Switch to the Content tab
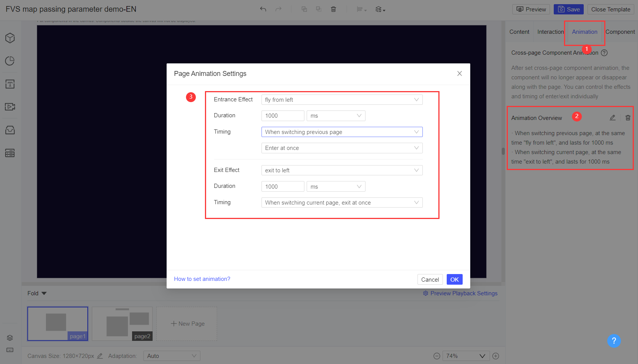The image size is (638, 364). pos(519,32)
